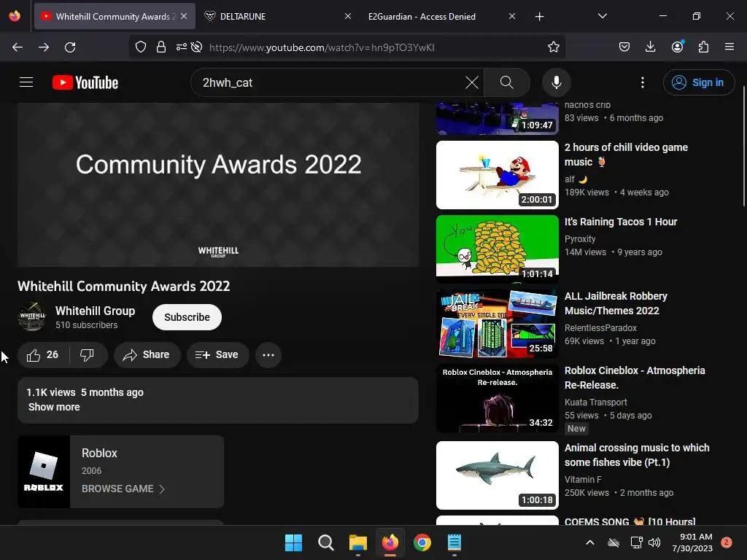Dislike the video with thumbs down
The height and width of the screenshot is (560, 747).
point(88,355)
